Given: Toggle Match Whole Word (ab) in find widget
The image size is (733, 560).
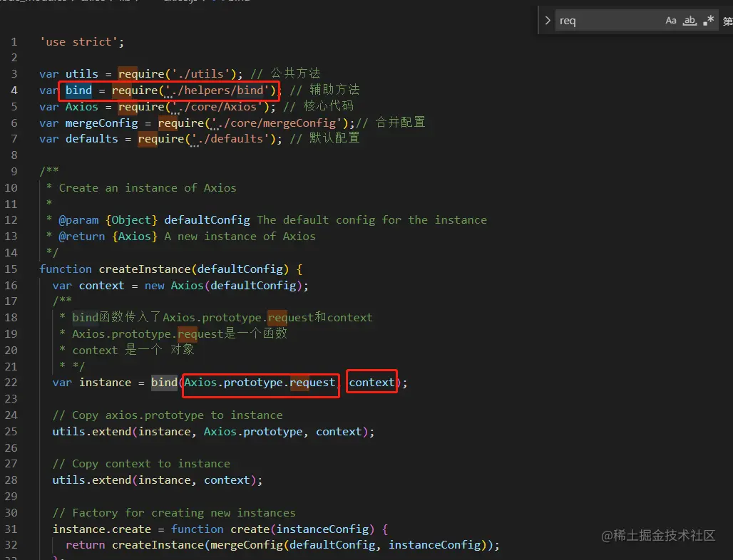Looking at the screenshot, I should point(690,21).
